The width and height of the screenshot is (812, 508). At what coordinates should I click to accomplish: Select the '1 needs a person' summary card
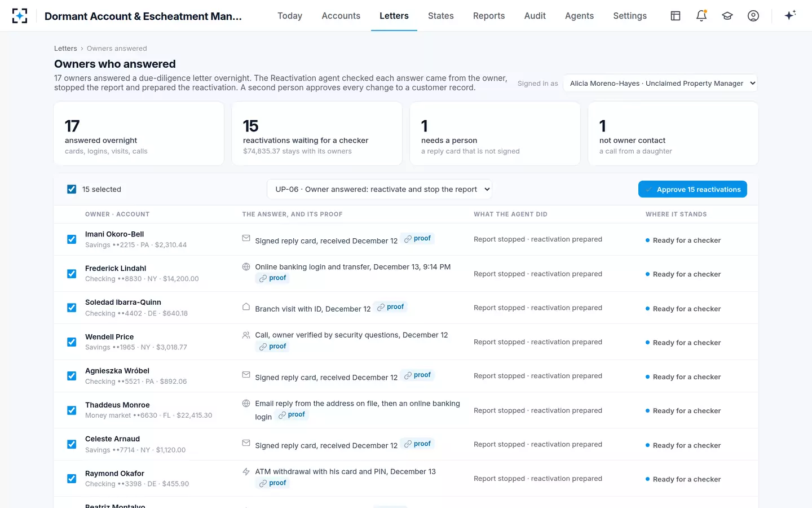tap(495, 134)
